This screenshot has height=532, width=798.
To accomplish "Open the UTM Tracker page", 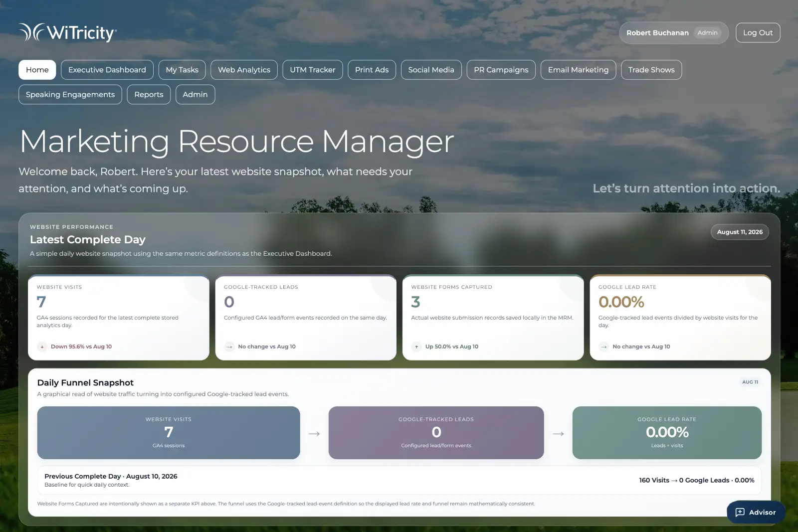I will tap(313, 70).
